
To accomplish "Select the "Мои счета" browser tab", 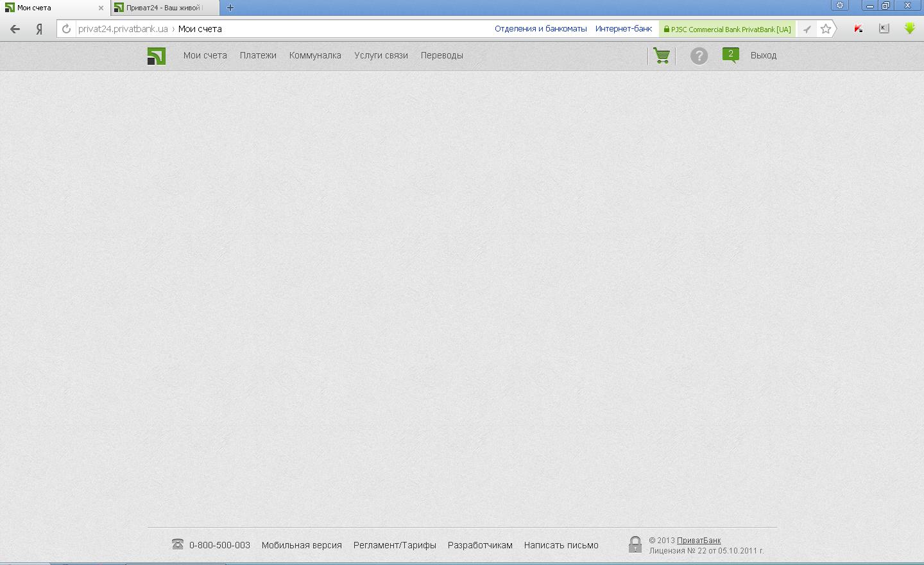I will coord(55,8).
